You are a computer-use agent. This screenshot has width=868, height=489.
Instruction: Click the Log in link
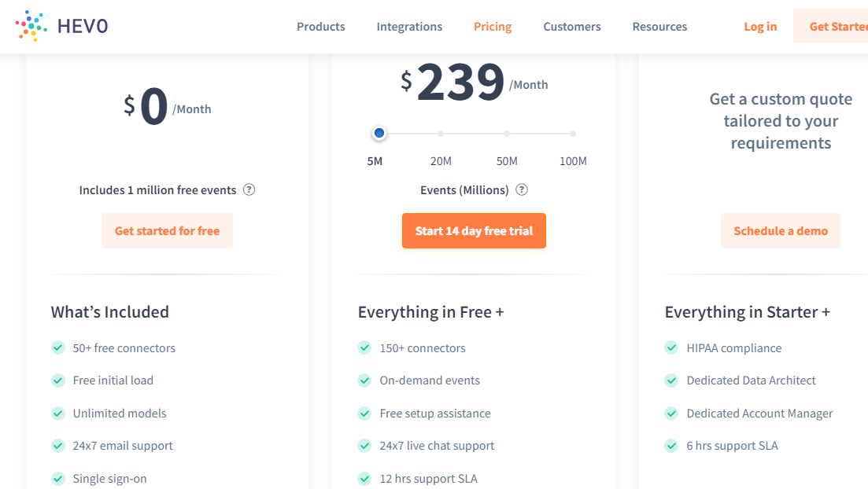point(760,27)
